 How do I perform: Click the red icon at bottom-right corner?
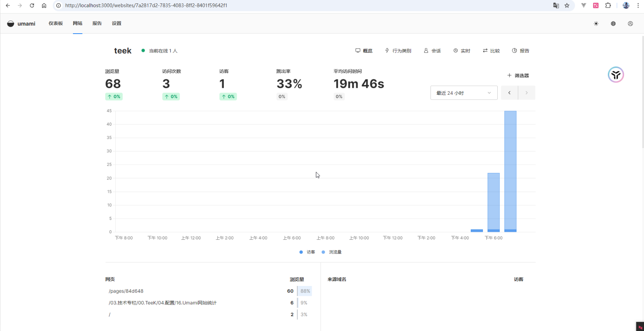tap(640, 327)
